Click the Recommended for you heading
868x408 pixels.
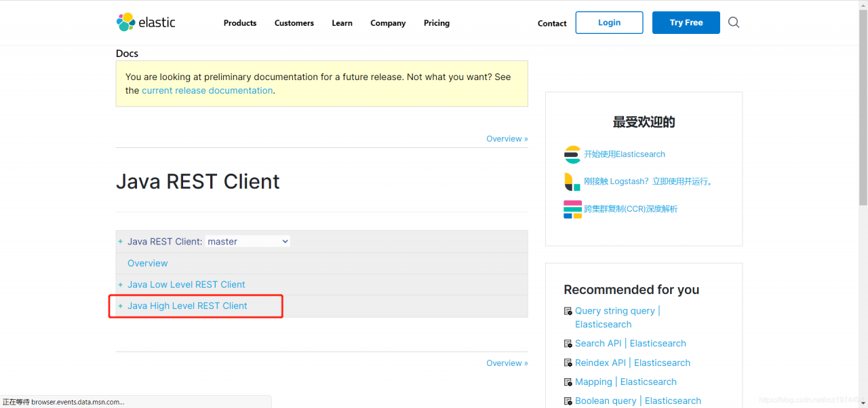(631, 290)
